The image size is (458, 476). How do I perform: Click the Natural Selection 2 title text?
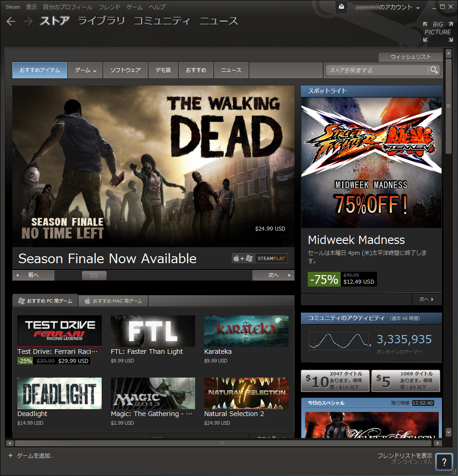click(x=234, y=414)
